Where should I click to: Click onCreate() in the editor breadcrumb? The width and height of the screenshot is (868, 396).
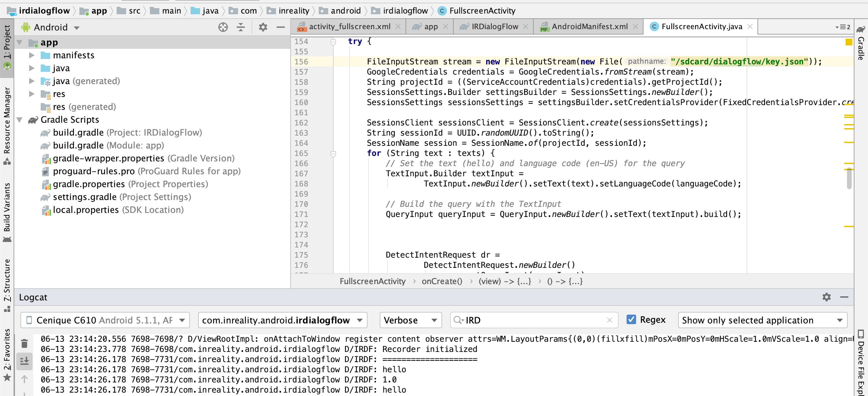(x=442, y=281)
